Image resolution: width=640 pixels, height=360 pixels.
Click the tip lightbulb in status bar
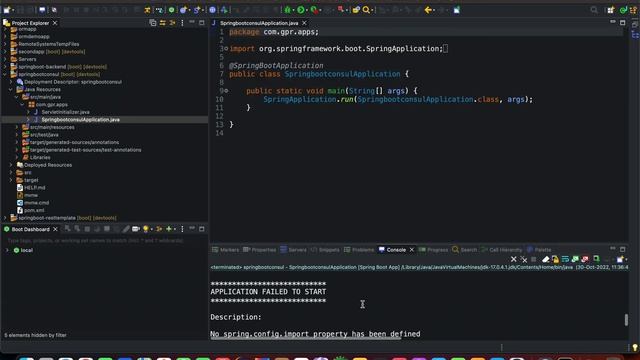pos(635,347)
